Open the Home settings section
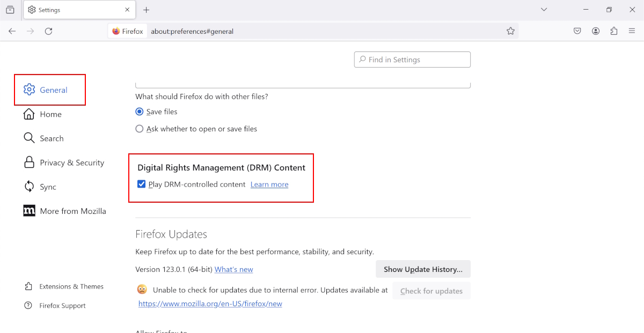644x333 pixels. click(50, 114)
